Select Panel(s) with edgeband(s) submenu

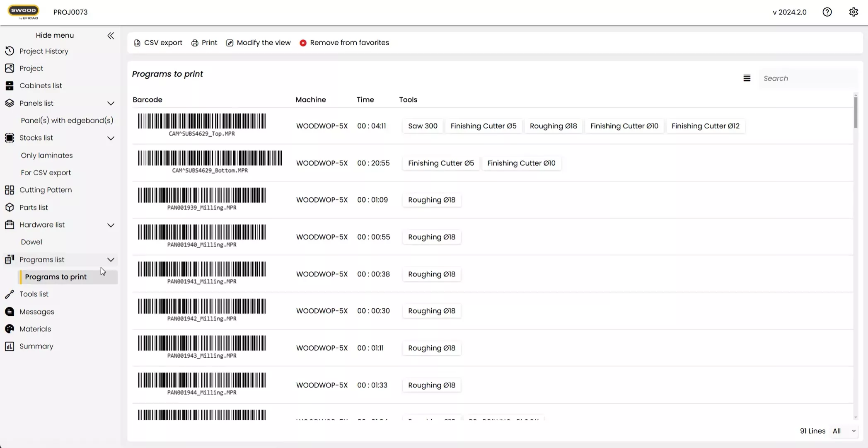[67, 121]
